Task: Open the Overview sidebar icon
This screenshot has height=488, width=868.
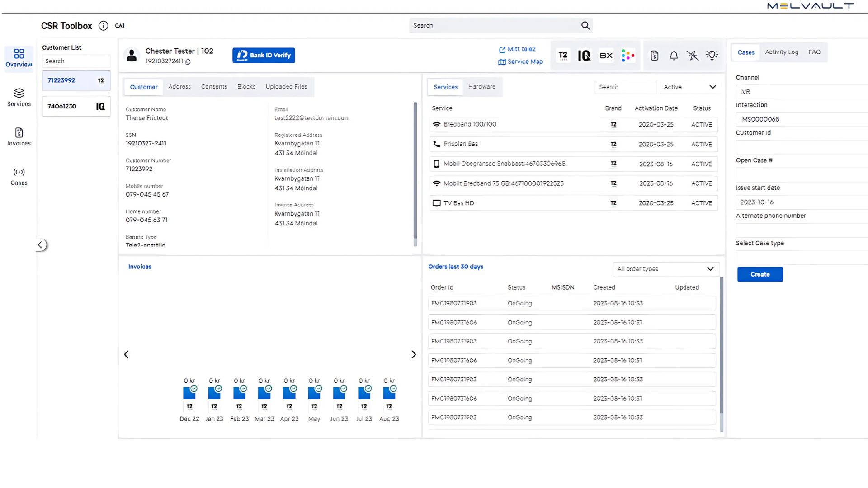Action: tap(19, 58)
